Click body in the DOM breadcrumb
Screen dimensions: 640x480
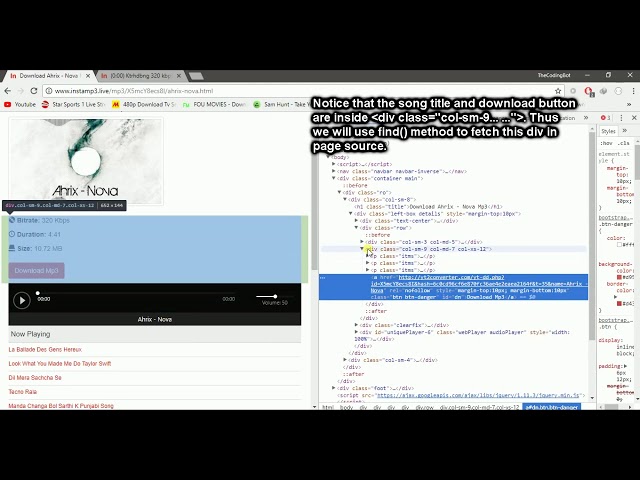346,407
